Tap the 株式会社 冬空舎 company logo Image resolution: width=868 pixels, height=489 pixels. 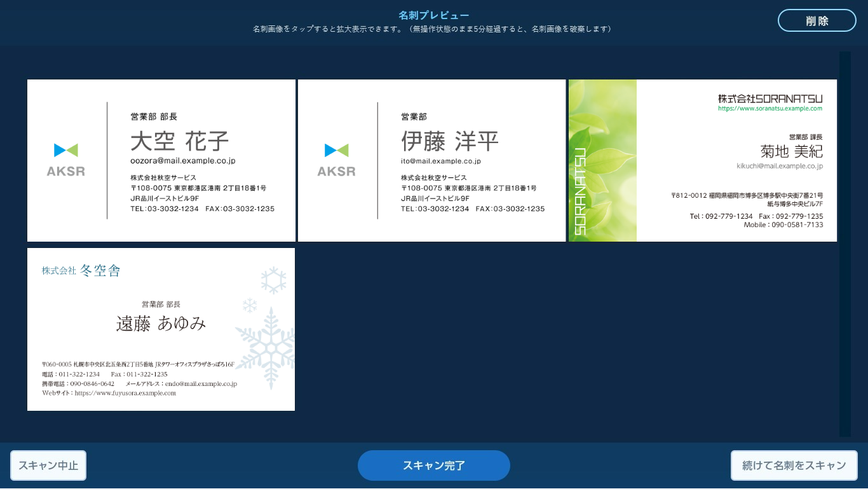pyautogui.click(x=81, y=271)
